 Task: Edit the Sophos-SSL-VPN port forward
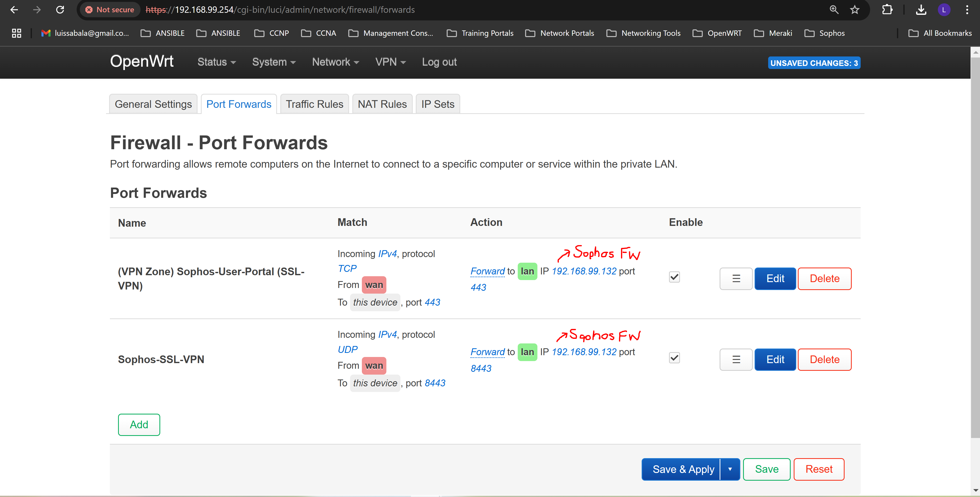pyautogui.click(x=775, y=359)
